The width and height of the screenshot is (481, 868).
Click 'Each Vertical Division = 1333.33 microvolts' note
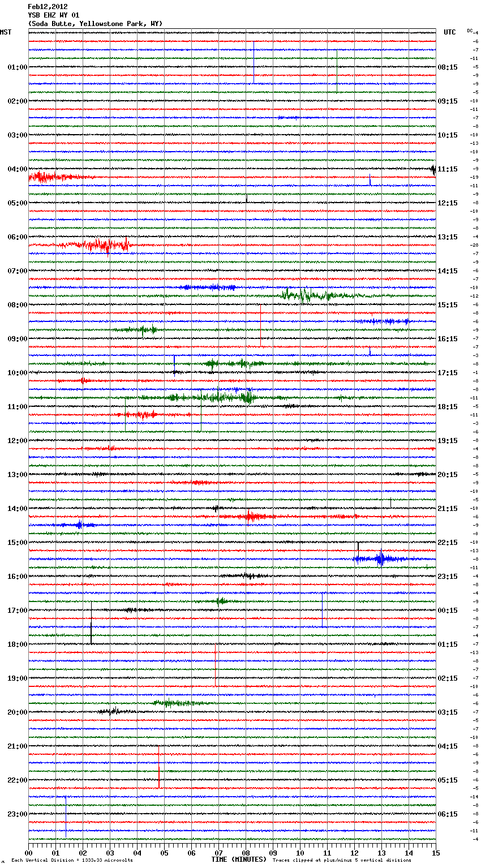click(72, 860)
